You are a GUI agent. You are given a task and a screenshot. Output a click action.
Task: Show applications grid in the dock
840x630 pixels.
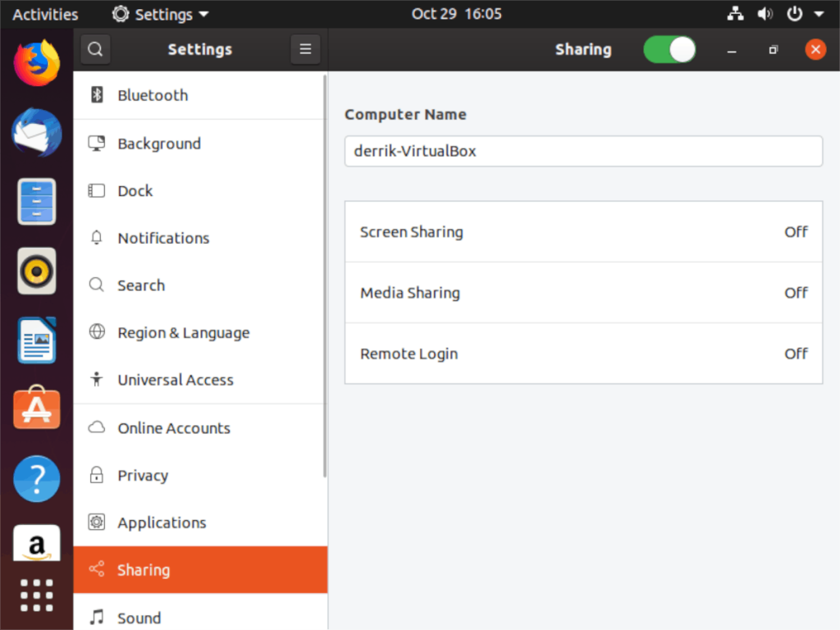(x=37, y=595)
